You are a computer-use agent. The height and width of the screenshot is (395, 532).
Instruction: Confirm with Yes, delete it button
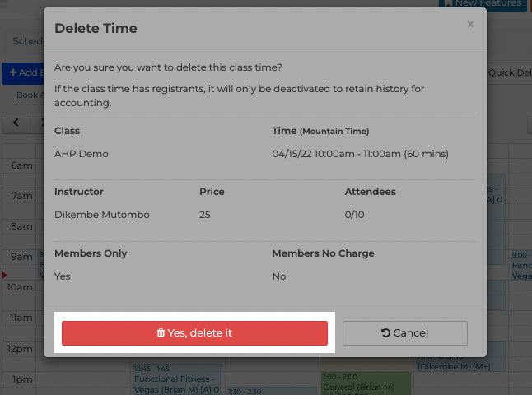tap(194, 333)
